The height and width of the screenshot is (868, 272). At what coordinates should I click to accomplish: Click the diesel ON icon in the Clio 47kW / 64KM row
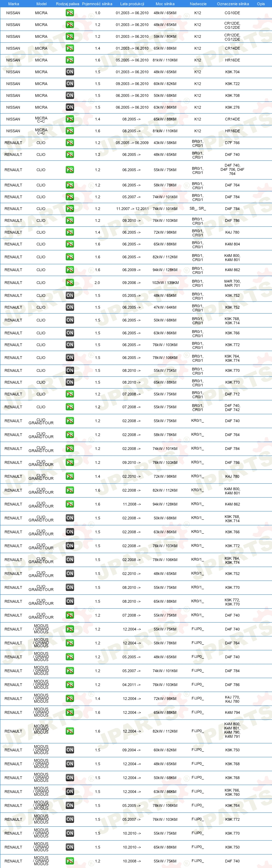(x=70, y=307)
